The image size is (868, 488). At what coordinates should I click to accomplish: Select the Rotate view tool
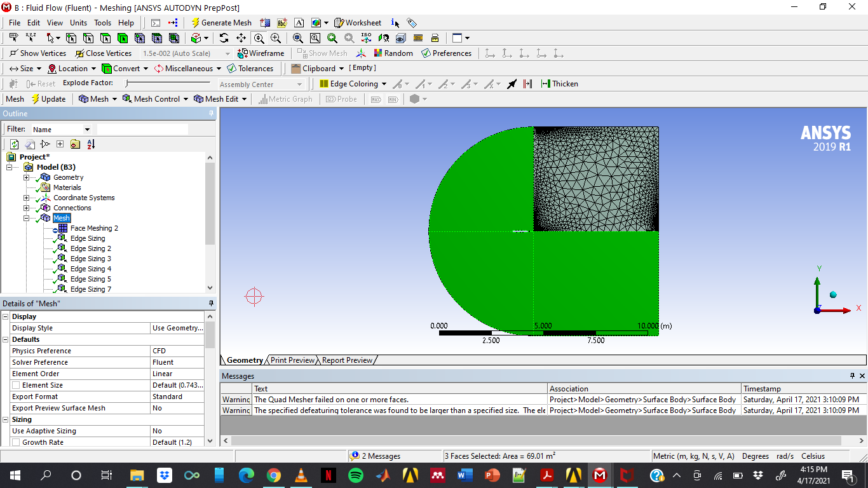point(224,38)
